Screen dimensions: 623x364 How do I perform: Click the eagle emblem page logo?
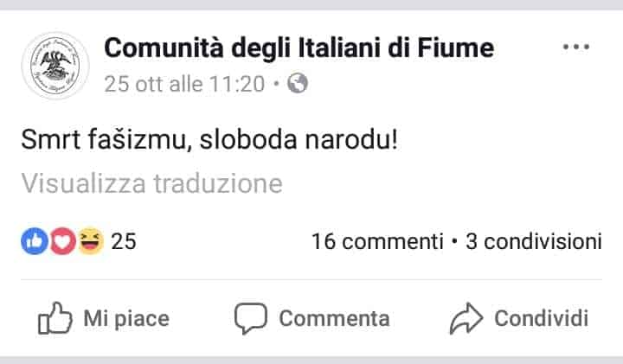point(55,66)
